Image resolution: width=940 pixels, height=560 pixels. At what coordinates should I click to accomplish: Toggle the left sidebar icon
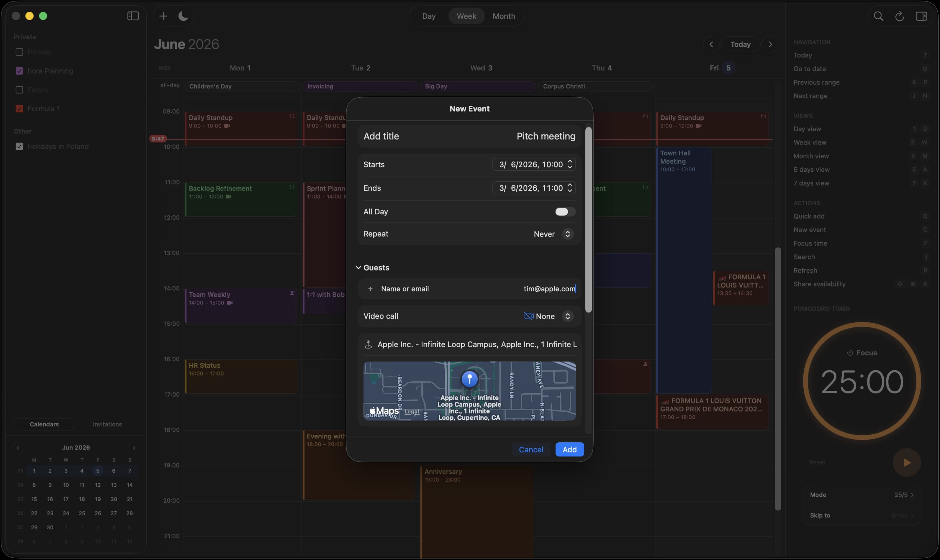tap(133, 16)
